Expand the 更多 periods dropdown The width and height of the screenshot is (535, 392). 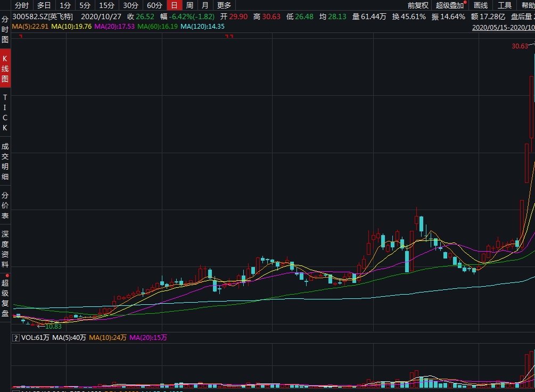coord(224,5)
